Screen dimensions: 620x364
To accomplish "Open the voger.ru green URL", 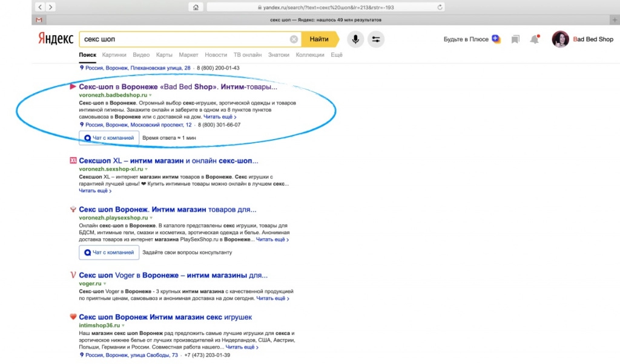I will [90, 284].
